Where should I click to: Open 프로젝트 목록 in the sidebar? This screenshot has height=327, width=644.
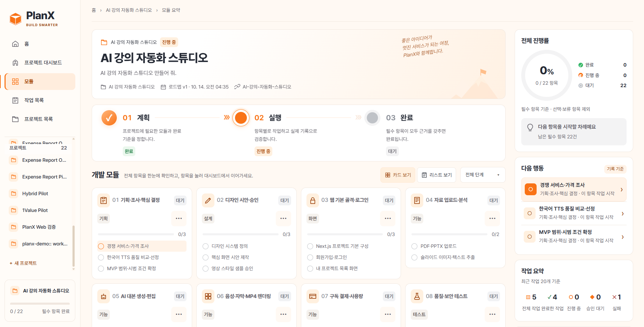coord(40,119)
